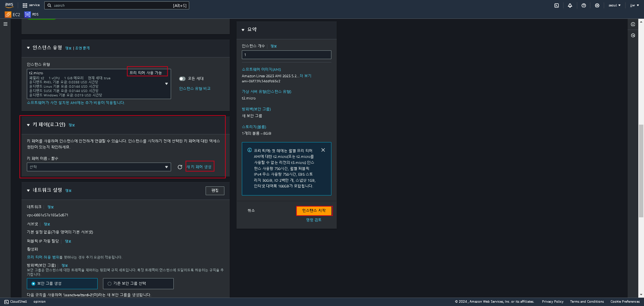Open the EC2 shortcut in the favorites bar
This screenshot has height=306, width=644.
click(12, 14)
